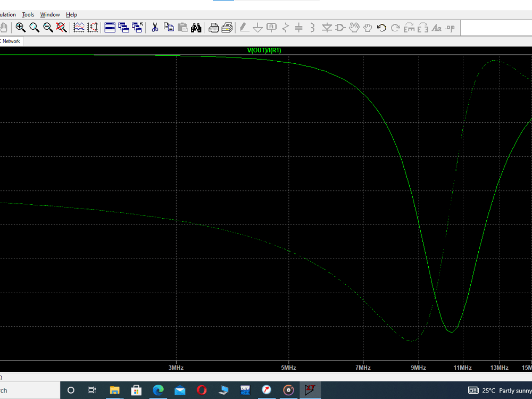Viewport: 532px width, 399px height.
Task: Click the Undo arrow icon
Action: click(381, 28)
